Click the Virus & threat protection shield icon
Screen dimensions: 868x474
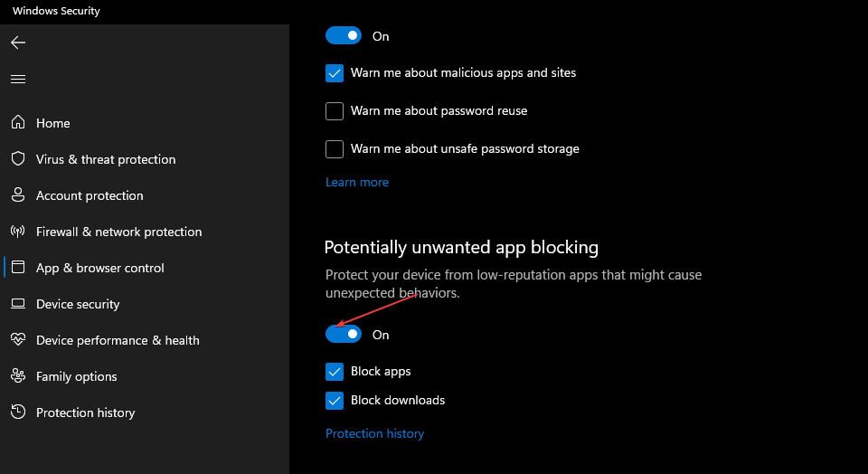[x=18, y=159]
